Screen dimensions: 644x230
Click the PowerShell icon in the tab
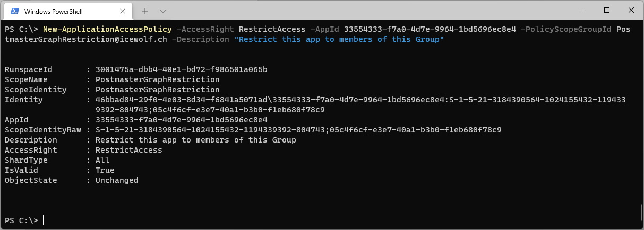(15, 11)
